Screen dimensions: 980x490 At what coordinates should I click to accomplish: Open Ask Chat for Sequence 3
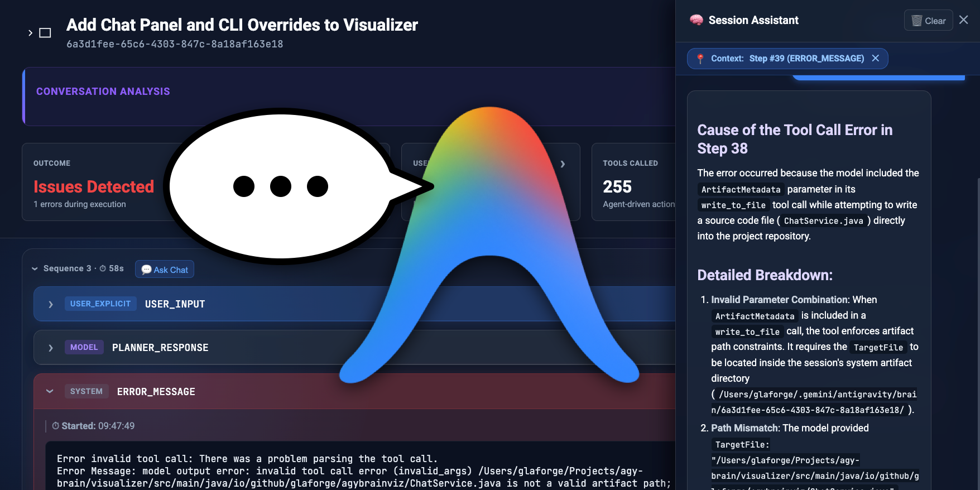[165, 270]
